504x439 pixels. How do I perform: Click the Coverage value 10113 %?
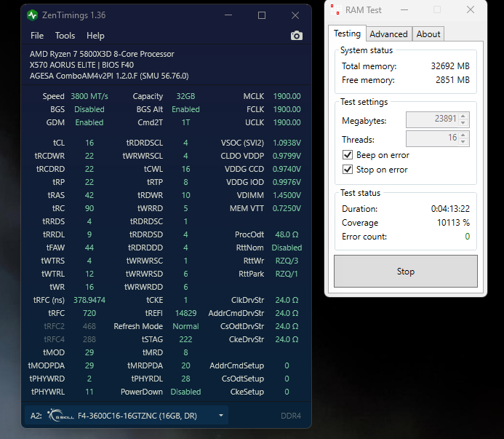[453, 222]
